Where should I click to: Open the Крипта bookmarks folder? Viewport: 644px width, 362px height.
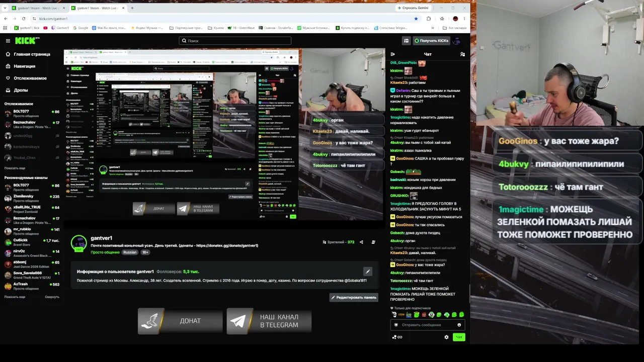pyautogui.click(x=216, y=28)
